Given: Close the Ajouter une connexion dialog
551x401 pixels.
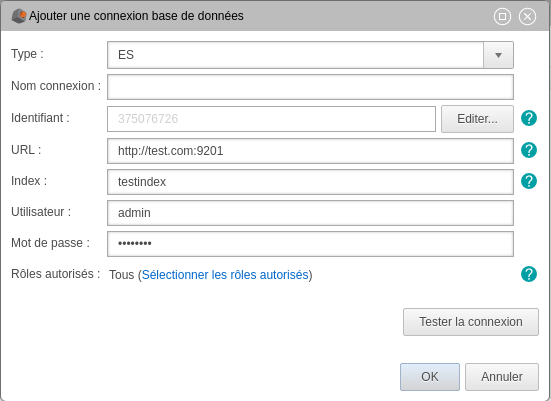Looking at the screenshot, I should click(x=527, y=17).
